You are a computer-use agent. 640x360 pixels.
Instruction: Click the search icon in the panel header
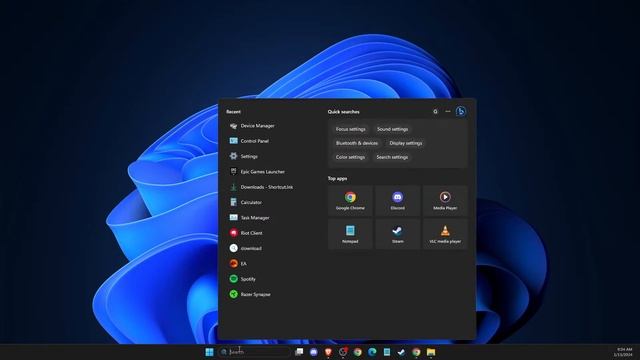point(436,111)
